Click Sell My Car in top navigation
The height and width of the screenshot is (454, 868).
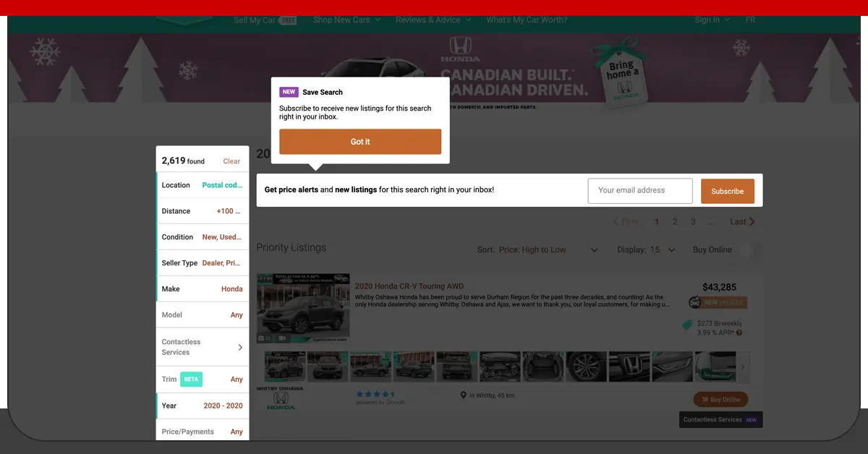point(255,20)
